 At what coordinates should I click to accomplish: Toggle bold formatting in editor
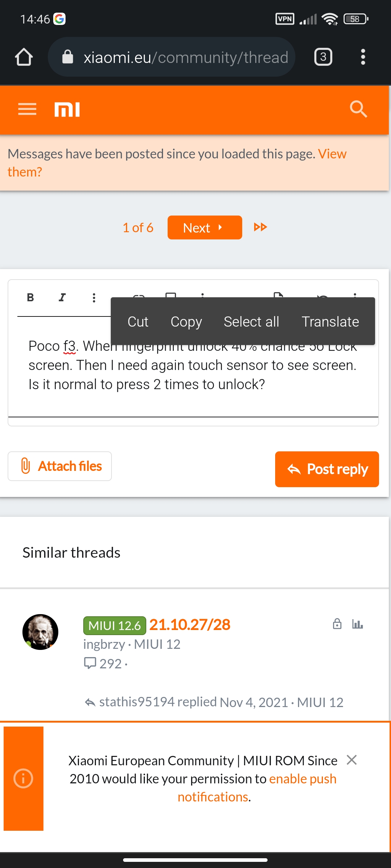click(30, 298)
